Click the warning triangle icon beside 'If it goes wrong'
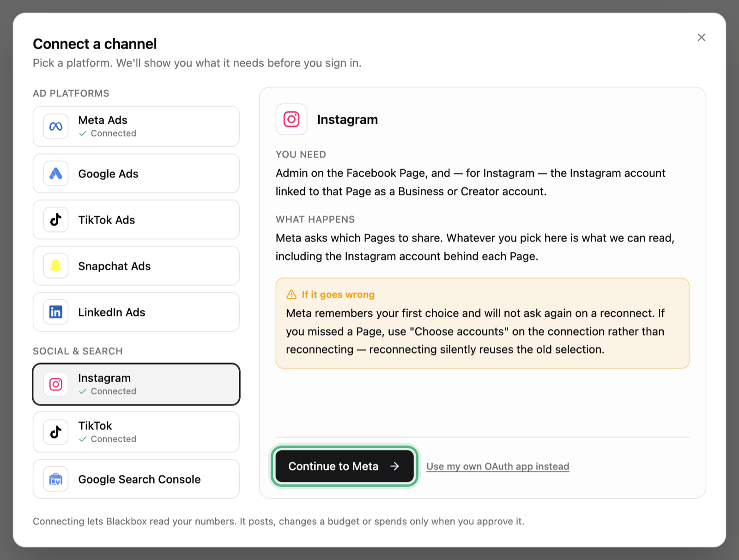 pos(291,295)
